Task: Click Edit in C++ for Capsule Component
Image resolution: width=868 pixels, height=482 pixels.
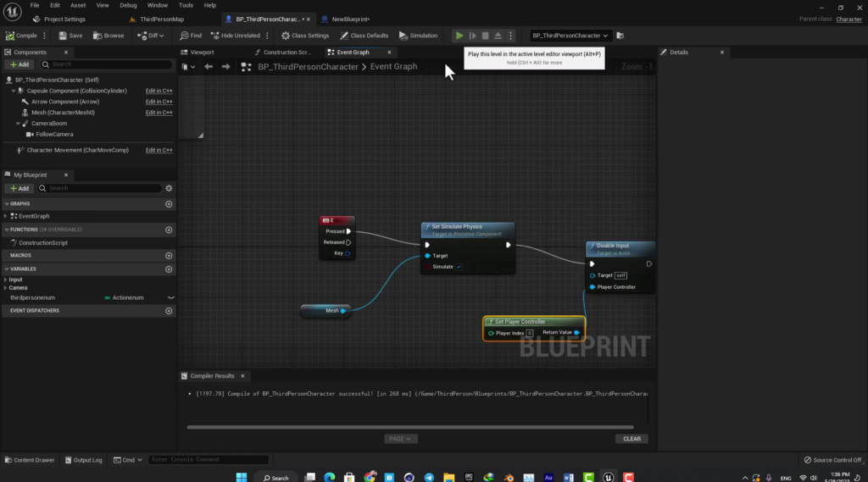Action: 159,91
